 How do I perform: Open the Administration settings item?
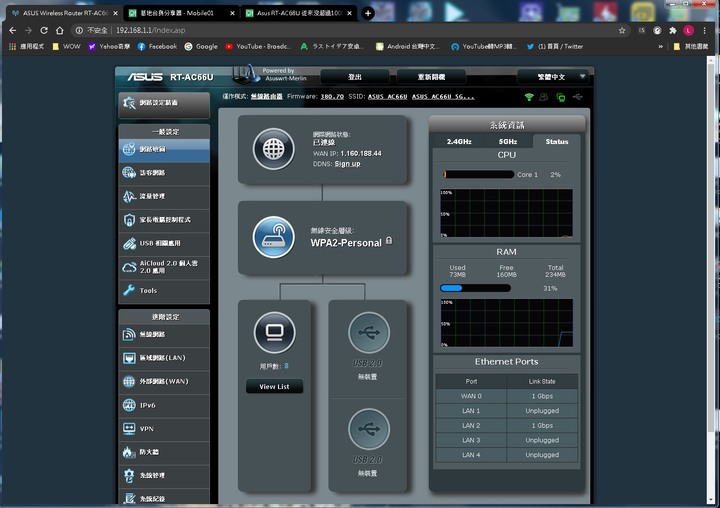click(x=164, y=476)
